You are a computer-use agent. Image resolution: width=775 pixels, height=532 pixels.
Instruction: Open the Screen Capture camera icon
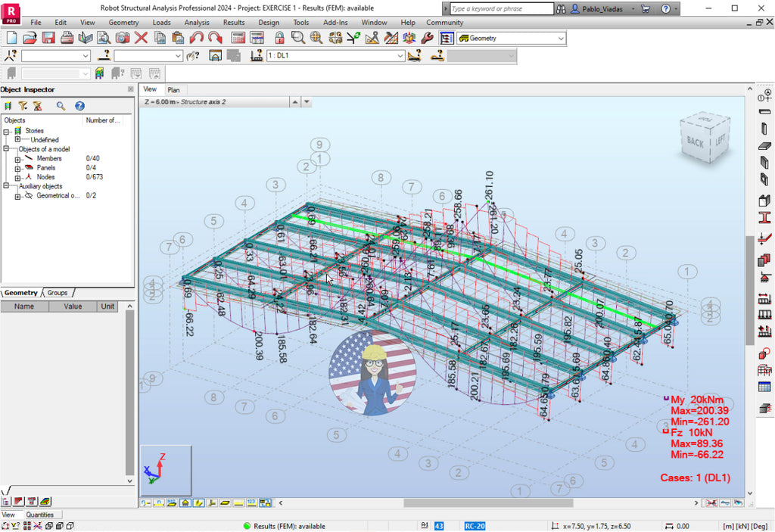[122, 39]
